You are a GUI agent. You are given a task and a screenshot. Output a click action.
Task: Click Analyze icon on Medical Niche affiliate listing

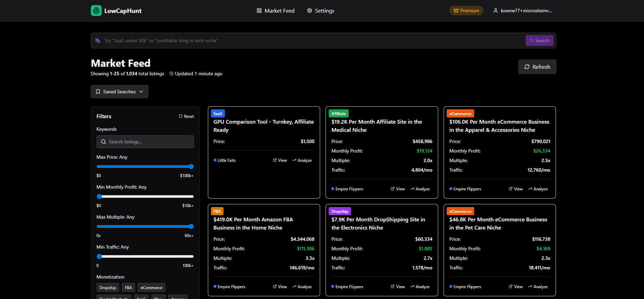[x=412, y=189]
